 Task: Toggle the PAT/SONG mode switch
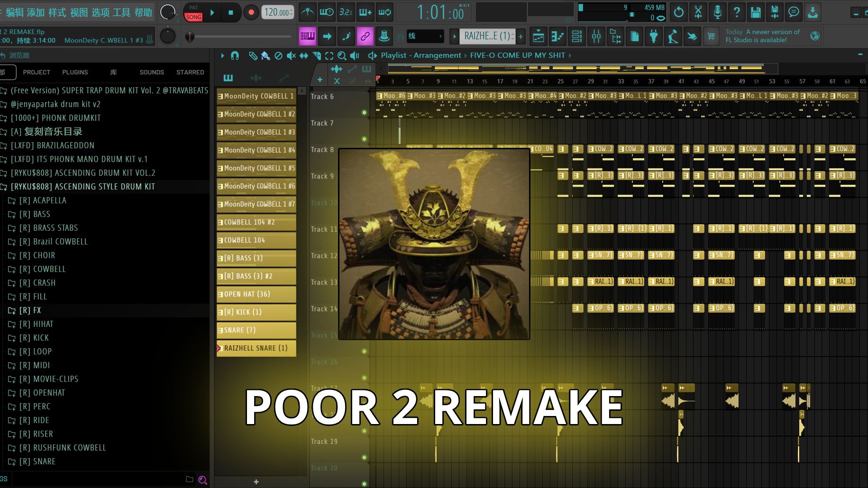(193, 13)
